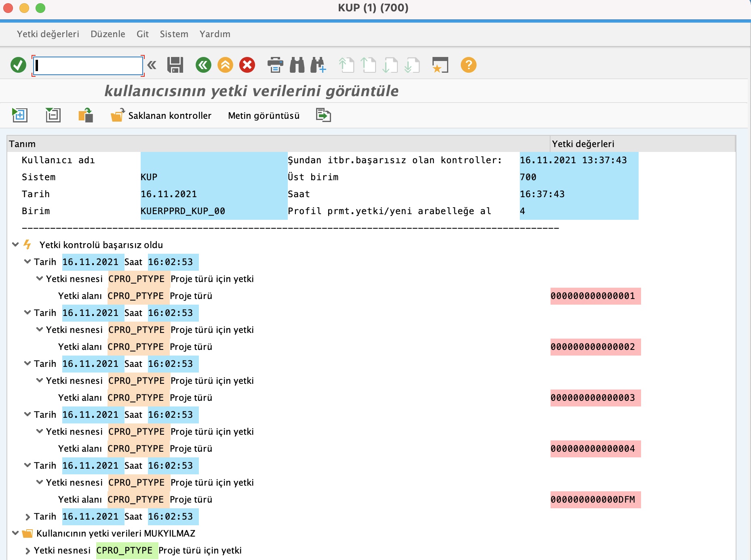The height and width of the screenshot is (560, 751).
Task: Open the Sistem menu
Action: tap(174, 34)
